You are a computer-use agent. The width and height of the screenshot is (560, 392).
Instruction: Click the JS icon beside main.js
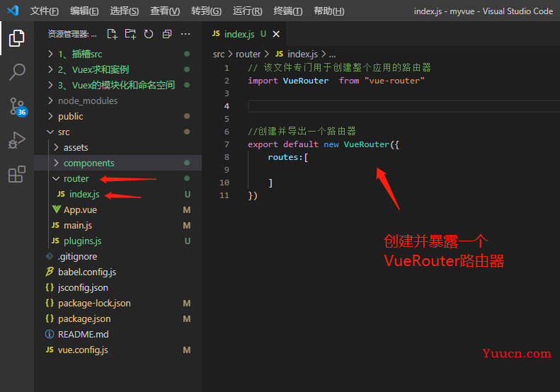pos(55,225)
